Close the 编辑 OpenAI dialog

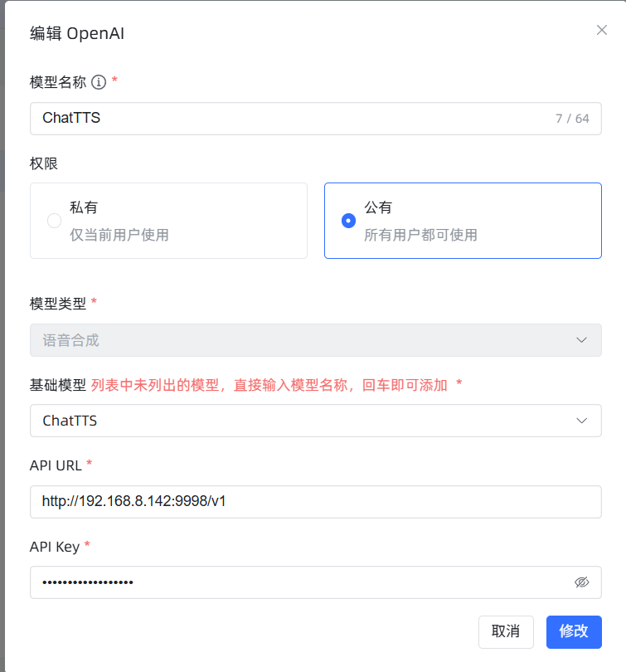602,30
